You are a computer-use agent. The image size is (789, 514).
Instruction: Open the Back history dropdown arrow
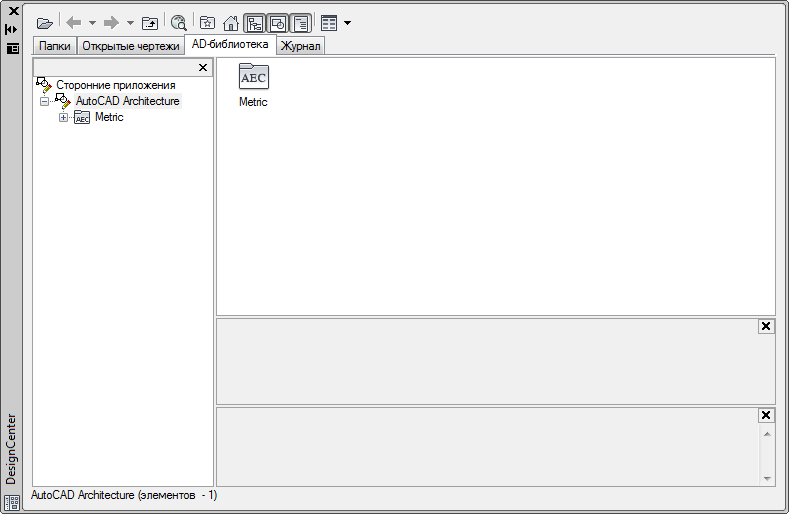92,23
